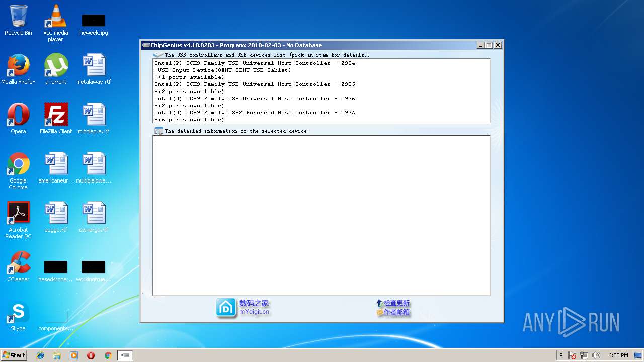Click the 6:03 PM system clock
This screenshot has height=362, width=644.
point(618,355)
